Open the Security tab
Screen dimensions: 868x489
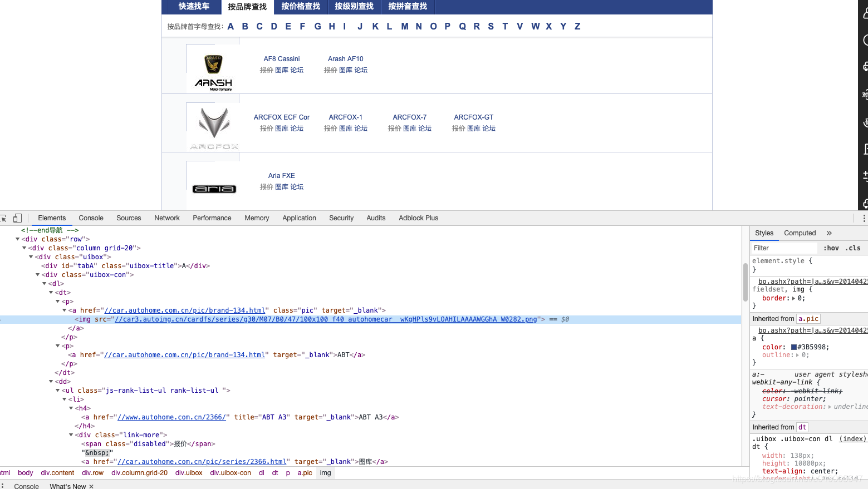point(341,218)
